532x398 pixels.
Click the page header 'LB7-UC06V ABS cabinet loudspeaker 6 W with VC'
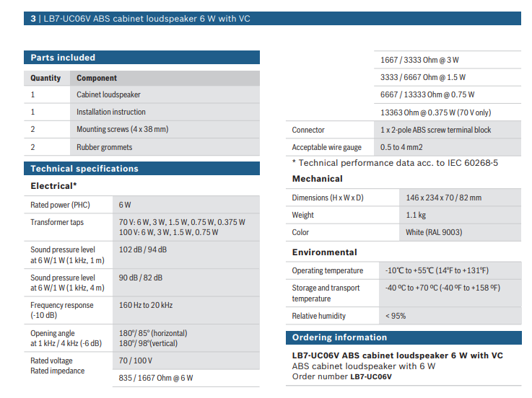pos(147,19)
